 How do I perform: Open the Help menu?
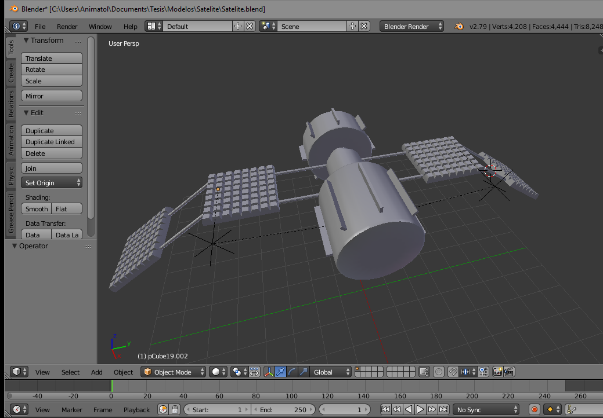[130, 26]
